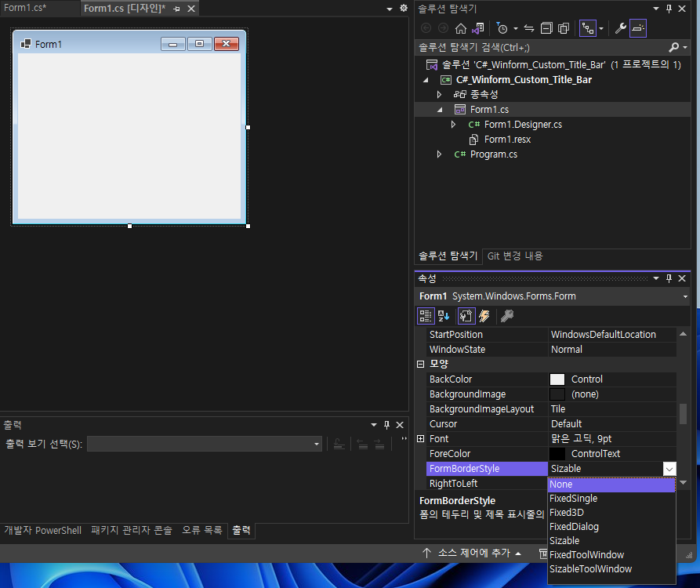This screenshot has height=588, width=700.
Task: Click the Form1 title bar icon in designer
Action: click(x=26, y=44)
